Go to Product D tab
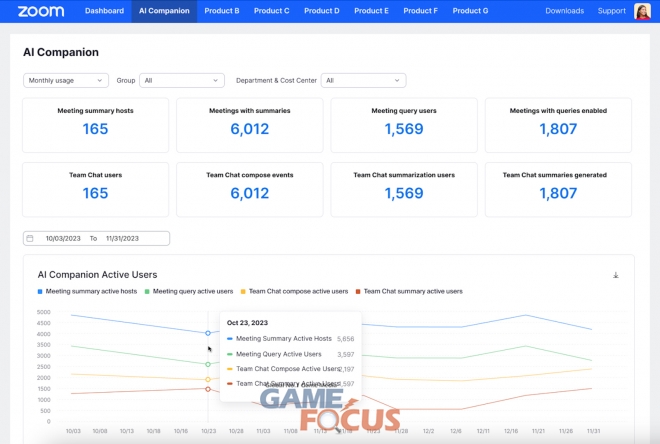Screen dimensions: 660x444 [x=322, y=11]
